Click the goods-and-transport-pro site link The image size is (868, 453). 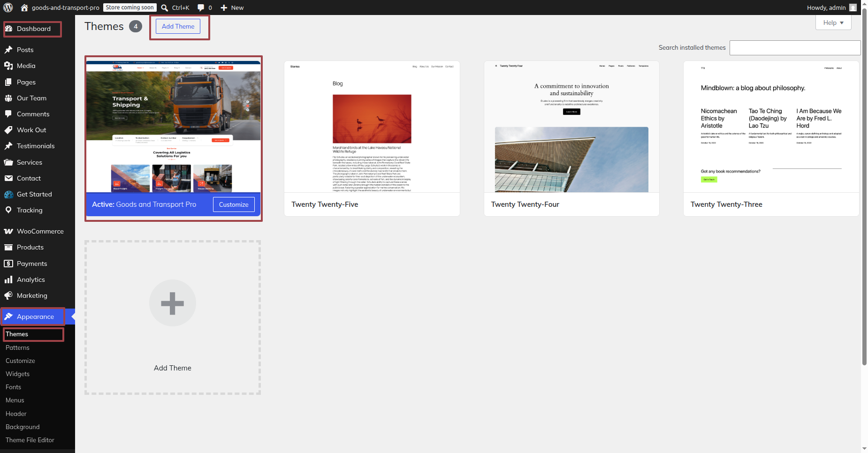[x=65, y=8]
